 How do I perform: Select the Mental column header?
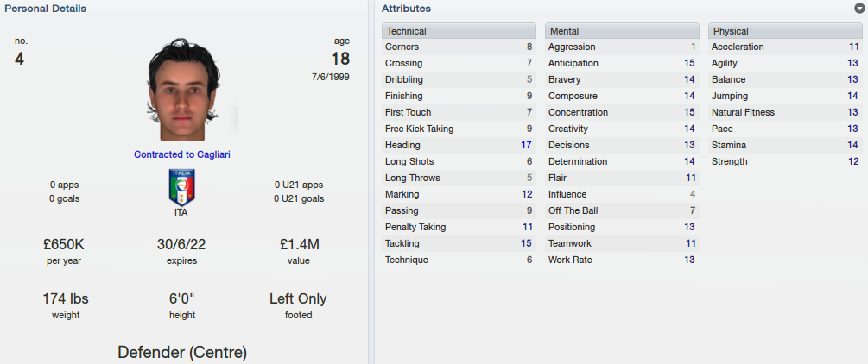pyautogui.click(x=622, y=31)
